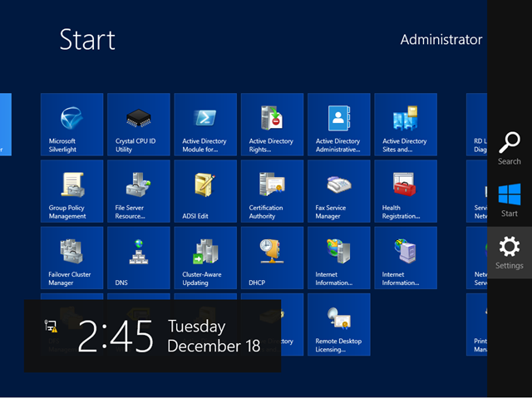Click the network warning status icon
This screenshot has height=398, width=532.
click(x=52, y=327)
